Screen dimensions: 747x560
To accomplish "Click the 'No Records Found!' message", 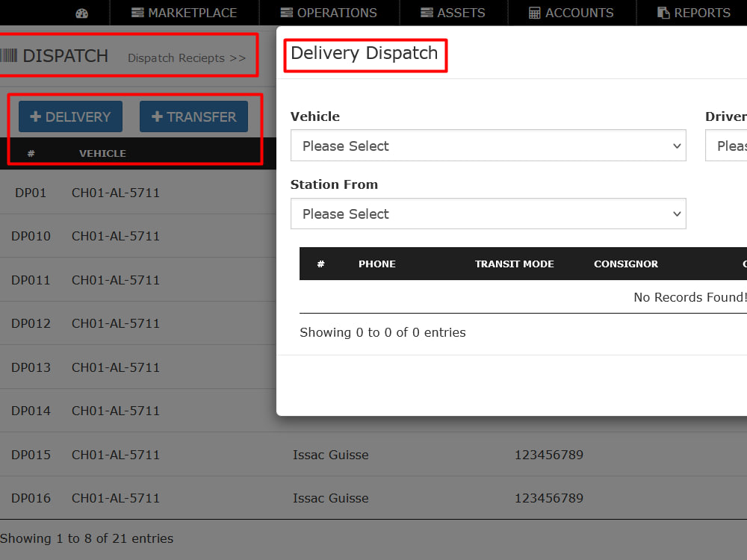I will (689, 297).
